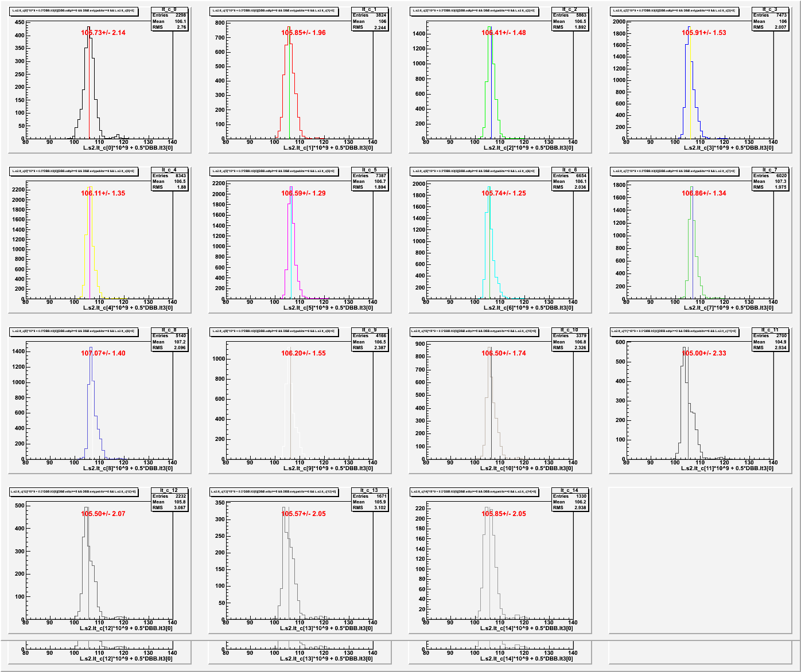Click the Entries 7473 stats row
Image resolution: width=801 pixels, height=672 pixels.
[770, 15]
